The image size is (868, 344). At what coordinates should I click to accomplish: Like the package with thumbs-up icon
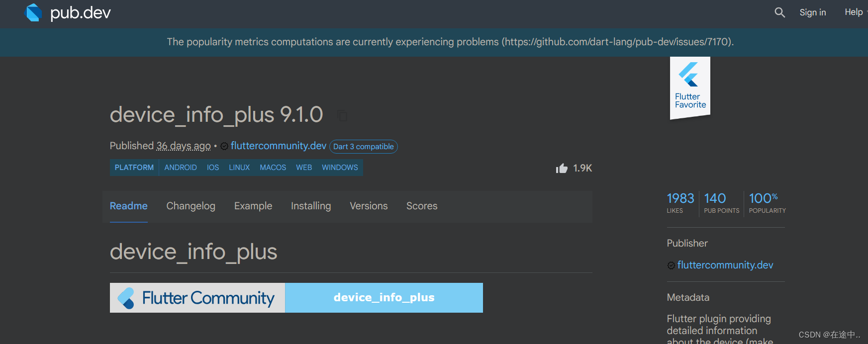point(562,169)
